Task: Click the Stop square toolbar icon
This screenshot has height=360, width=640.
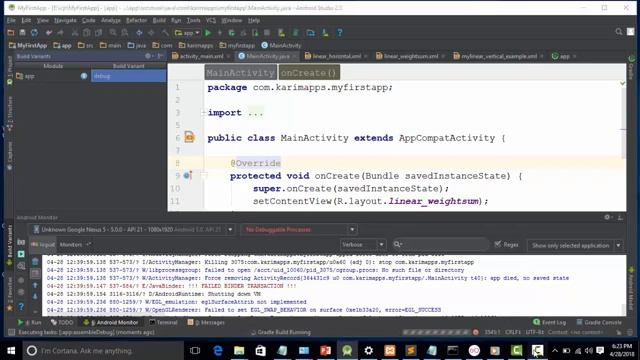Action: [267, 33]
